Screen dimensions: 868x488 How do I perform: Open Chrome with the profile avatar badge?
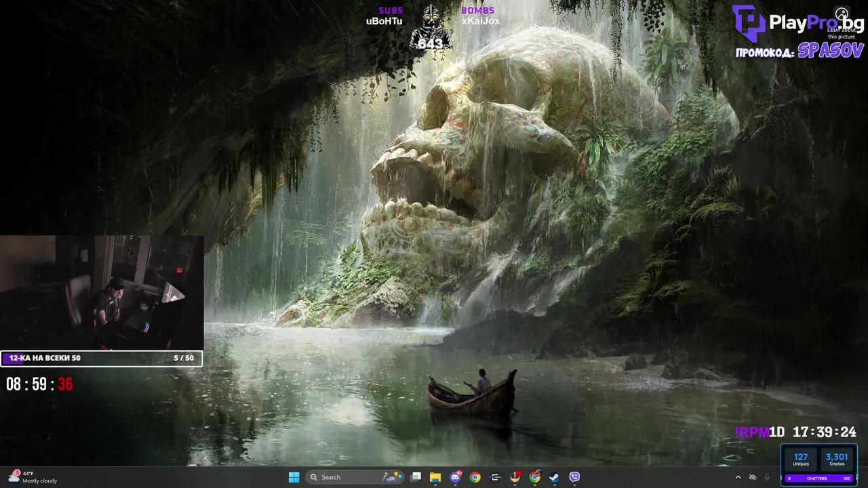(x=535, y=477)
